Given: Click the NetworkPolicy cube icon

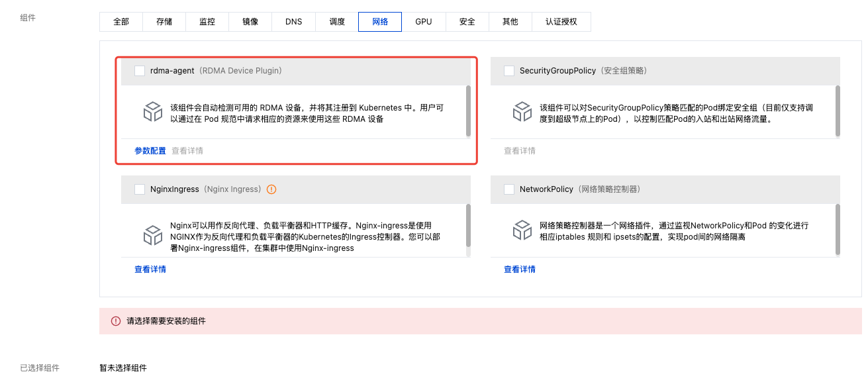Looking at the screenshot, I should 522,230.
